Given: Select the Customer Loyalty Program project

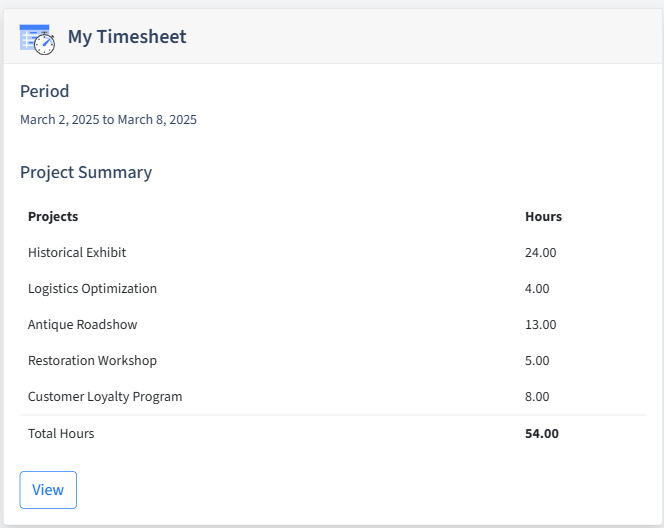Looking at the screenshot, I should click(x=105, y=396).
